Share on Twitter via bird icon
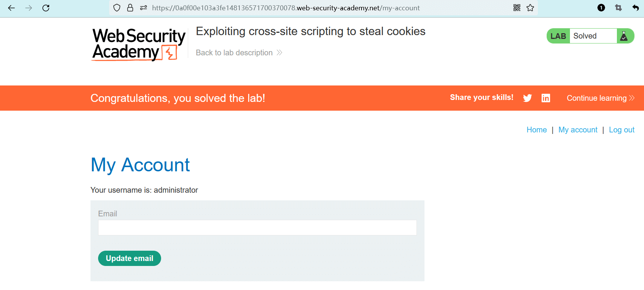The height and width of the screenshot is (290, 644). pos(528,98)
